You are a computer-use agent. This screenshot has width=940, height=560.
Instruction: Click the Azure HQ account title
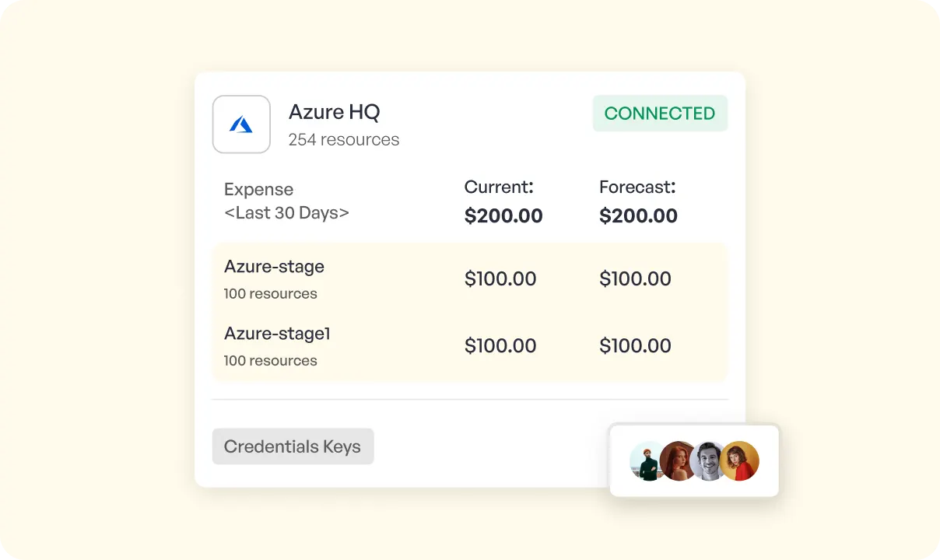click(334, 112)
